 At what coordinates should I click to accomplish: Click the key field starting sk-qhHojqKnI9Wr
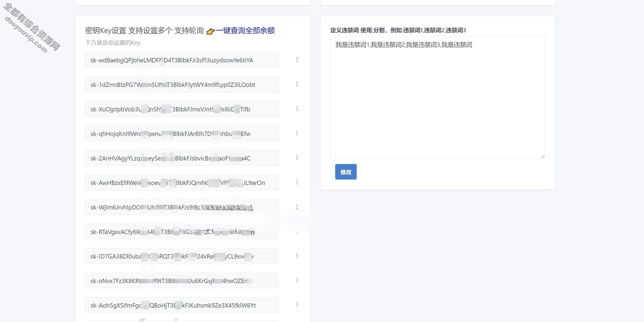(x=182, y=133)
